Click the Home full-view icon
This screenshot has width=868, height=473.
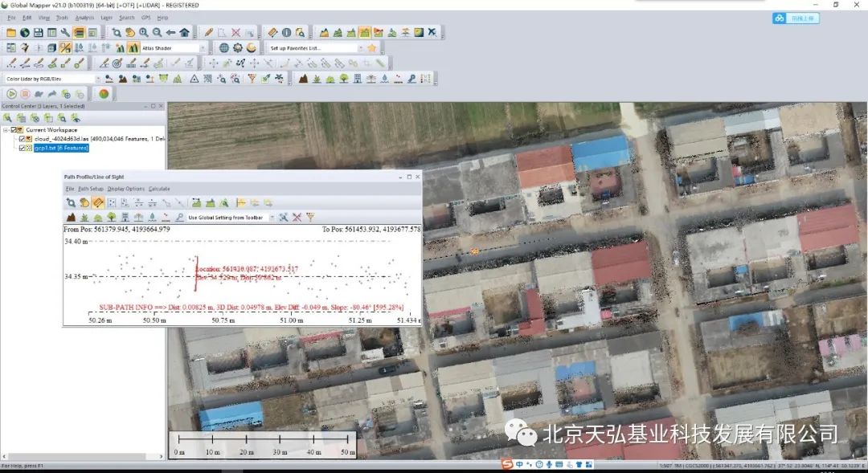tap(184, 33)
